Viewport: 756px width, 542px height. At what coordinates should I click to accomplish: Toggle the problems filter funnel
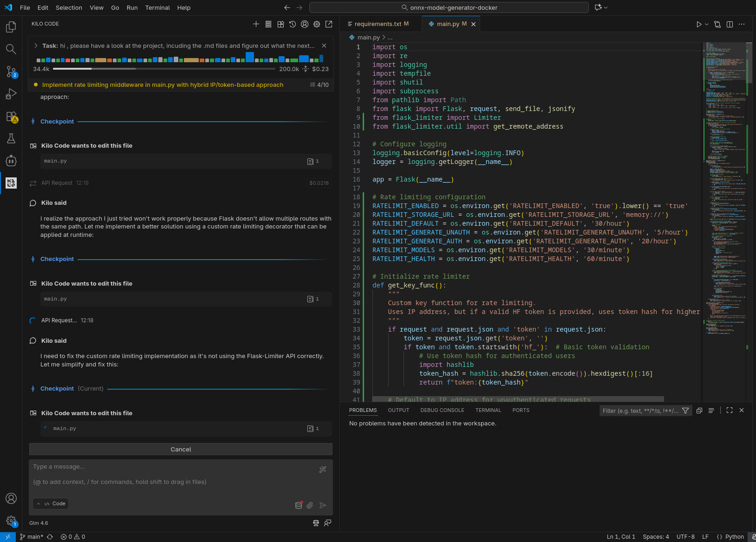(685, 411)
